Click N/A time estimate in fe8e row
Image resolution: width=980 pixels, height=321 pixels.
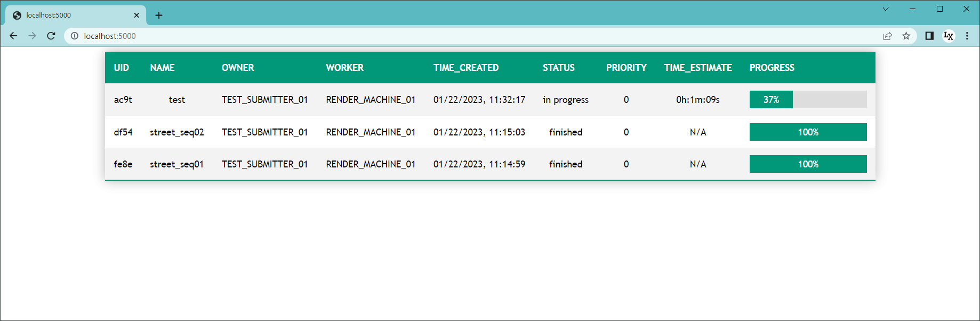tap(698, 164)
